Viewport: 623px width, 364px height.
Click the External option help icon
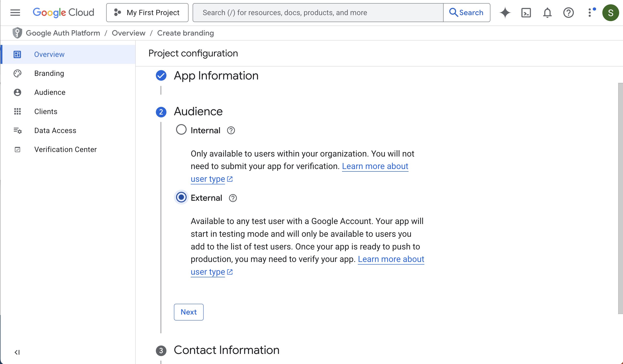[233, 198]
